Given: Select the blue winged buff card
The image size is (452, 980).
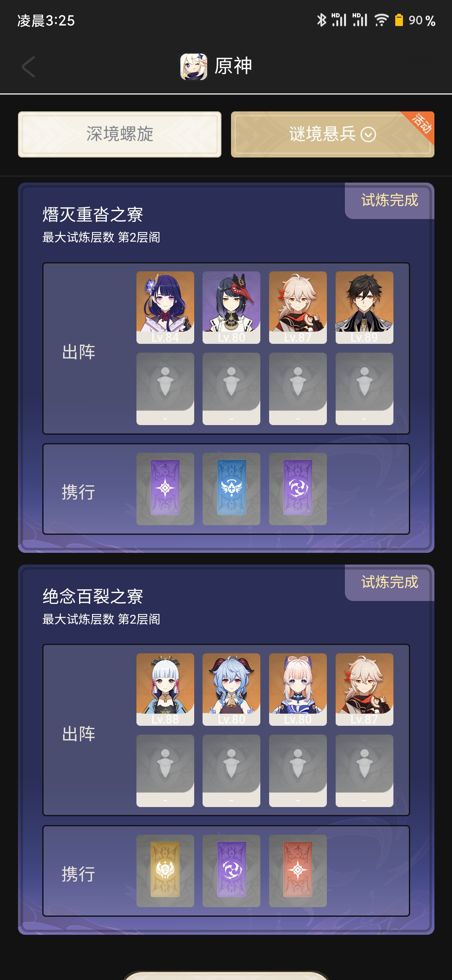Looking at the screenshot, I should pyautogui.click(x=231, y=489).
